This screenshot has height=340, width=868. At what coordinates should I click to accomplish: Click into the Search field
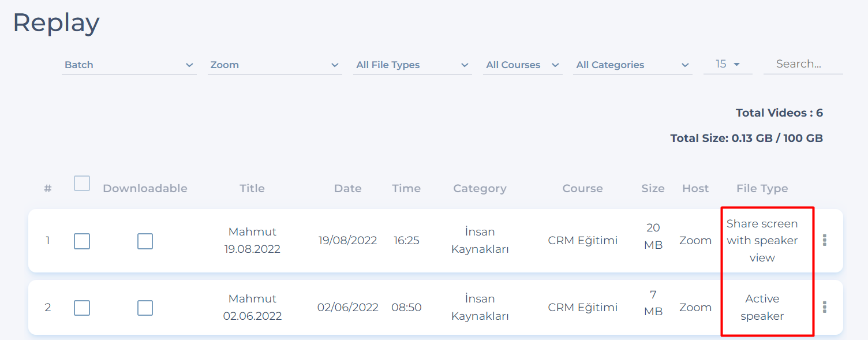coord(802,64)
